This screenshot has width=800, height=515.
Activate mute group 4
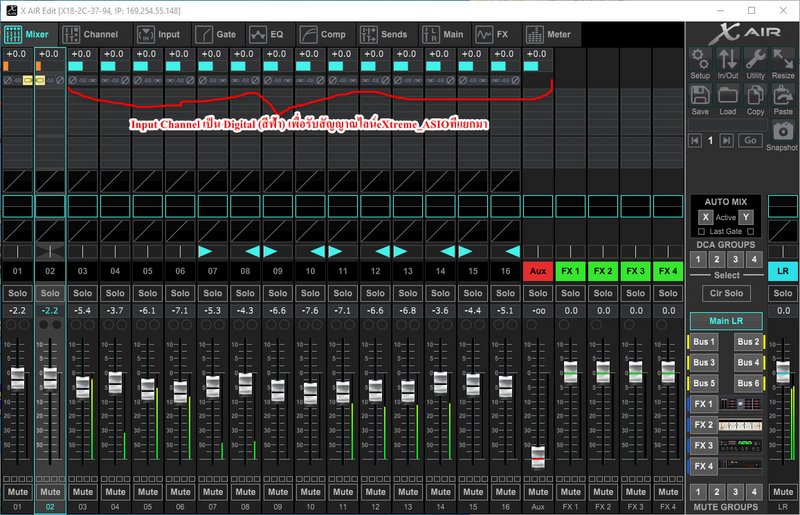point(754,492)
